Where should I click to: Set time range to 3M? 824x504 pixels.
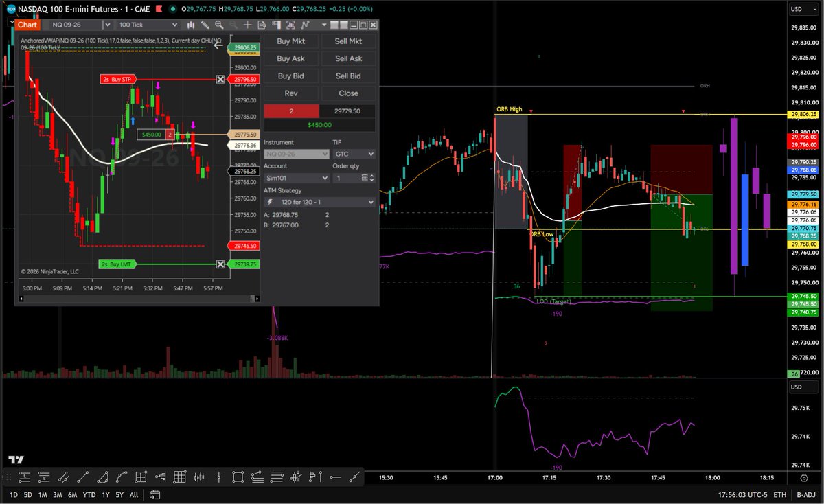[58, 495]
